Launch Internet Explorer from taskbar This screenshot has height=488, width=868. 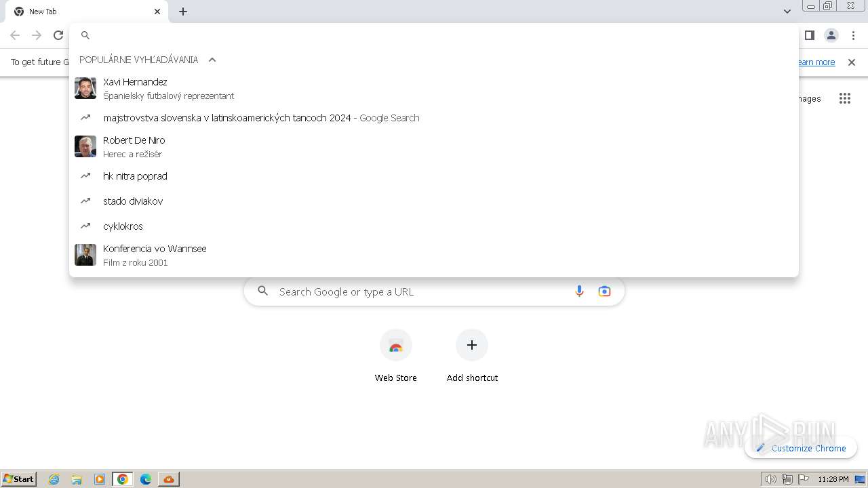(x=54, y=479)
